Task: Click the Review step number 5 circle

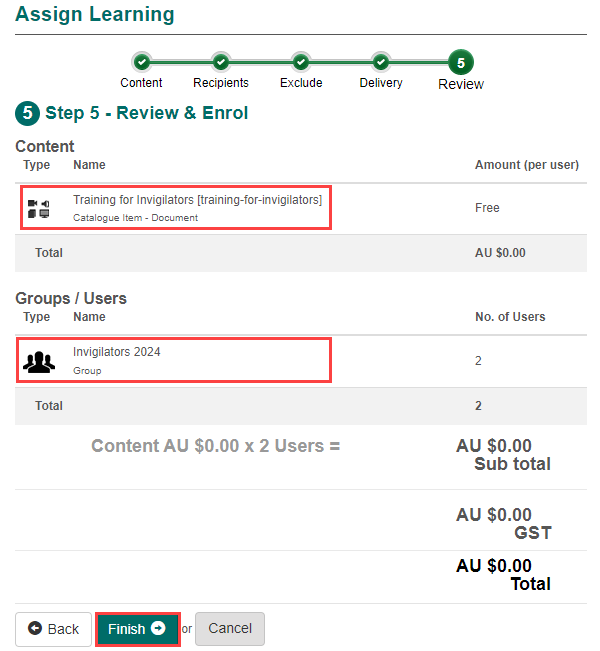Action: pyautogui.click(x=461, y=62)
